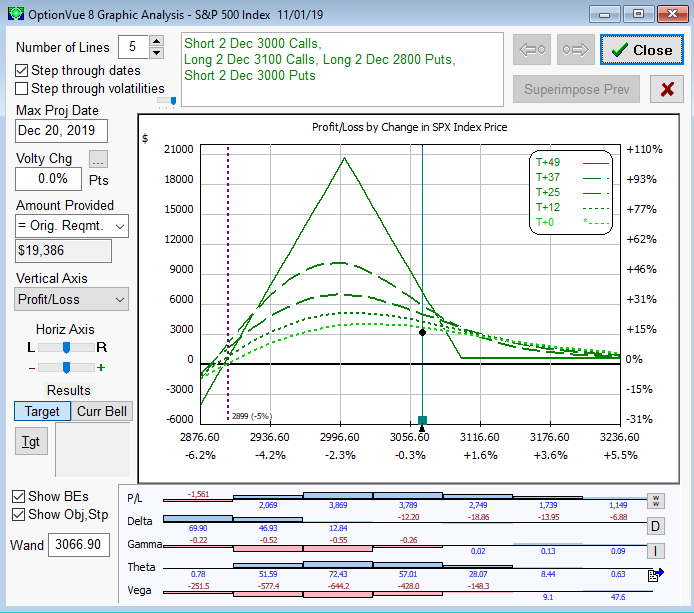The height and width of the screenshot is (613, 694).
Task: Increase Number of Lines with up arrow
Action: pyautogui.click(x=156, y=42)
